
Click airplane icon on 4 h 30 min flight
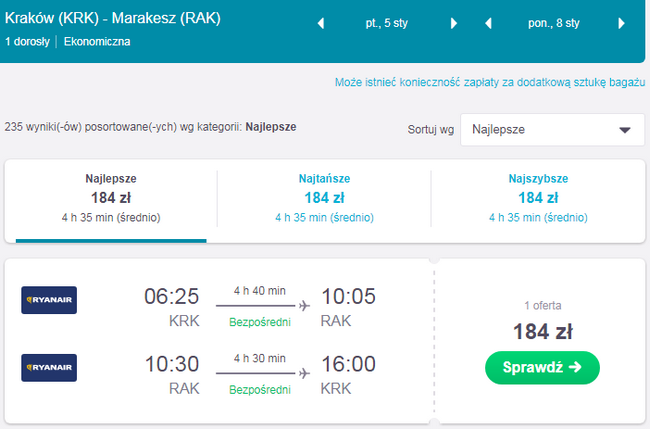click(304, 372)
